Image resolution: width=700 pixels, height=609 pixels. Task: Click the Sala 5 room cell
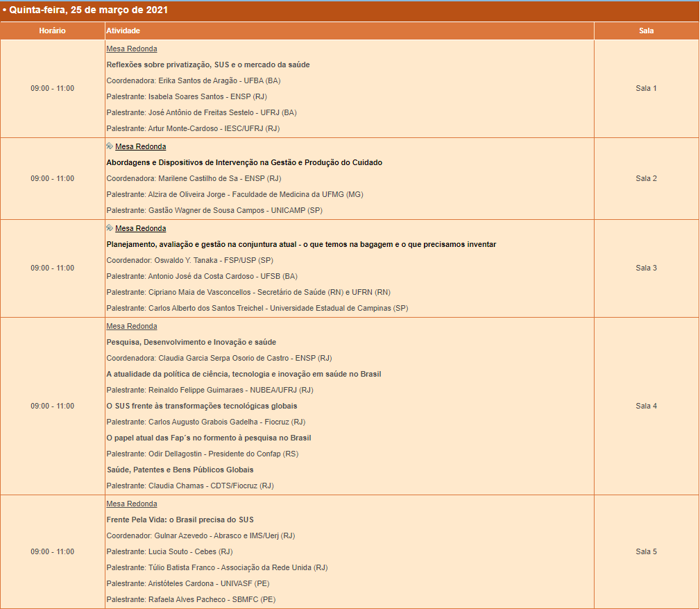pos(647,552)
